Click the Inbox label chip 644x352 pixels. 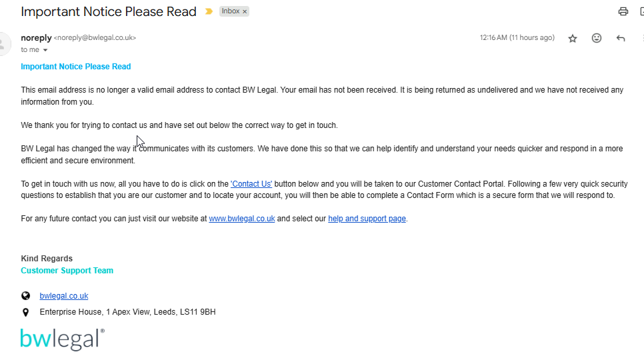230,12
